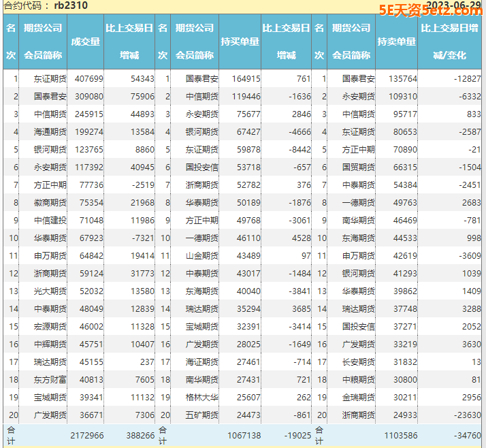
Task: Select short position 46469
Action: (x=406, y=220)
